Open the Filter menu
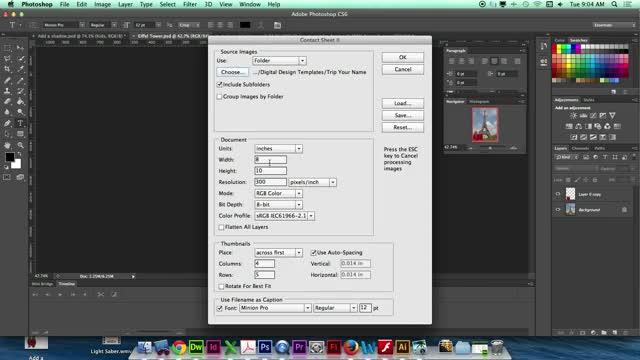 point(189,4)
